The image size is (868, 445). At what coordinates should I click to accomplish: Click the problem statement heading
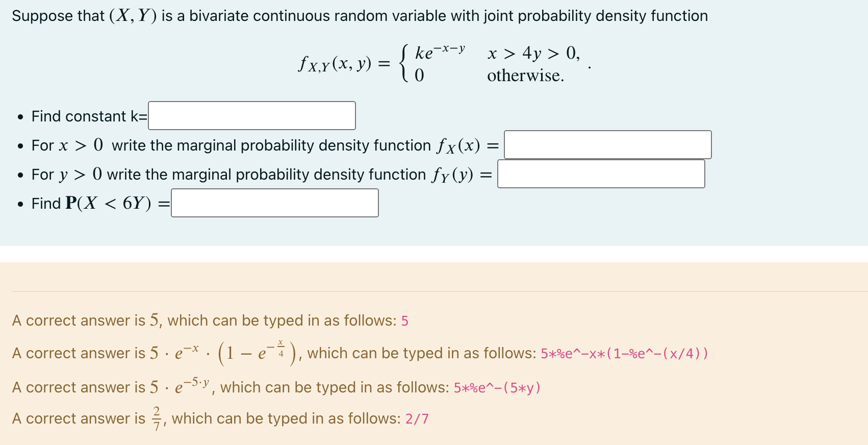pos(361,15)
